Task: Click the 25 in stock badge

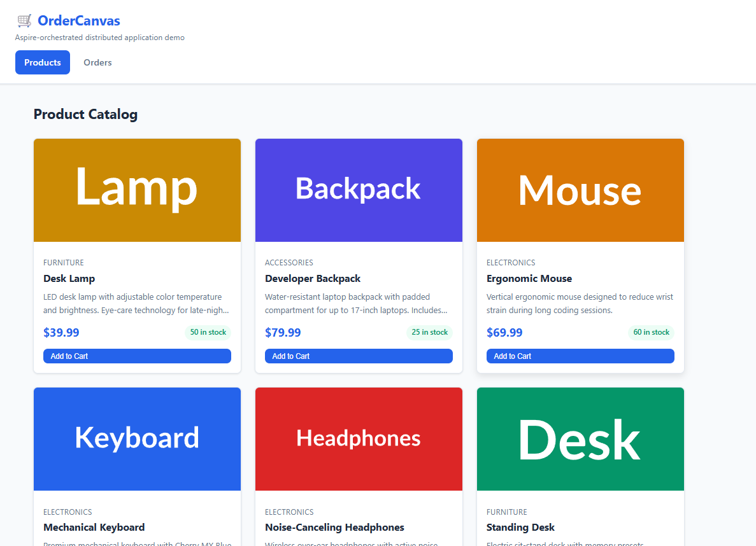Action: (429, 332)
